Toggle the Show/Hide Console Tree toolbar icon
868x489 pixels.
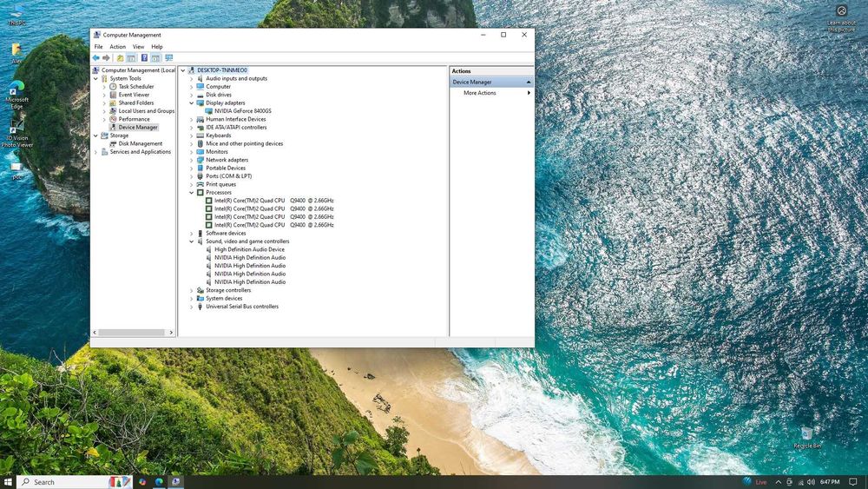point(131,58)
